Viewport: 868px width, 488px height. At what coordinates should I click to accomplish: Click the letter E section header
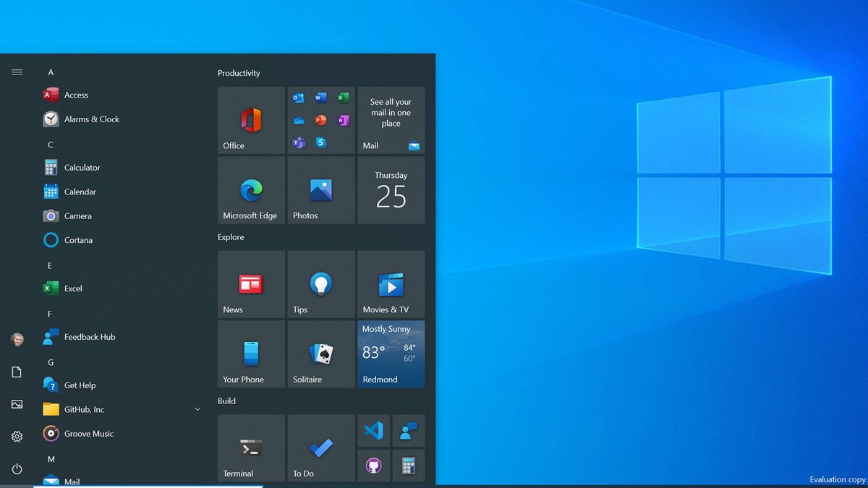(x=50, y=265)
